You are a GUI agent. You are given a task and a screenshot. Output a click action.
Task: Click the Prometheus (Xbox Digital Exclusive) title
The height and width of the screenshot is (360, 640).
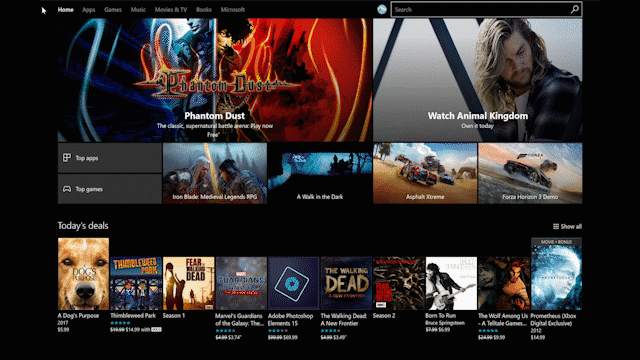[553, 320]
